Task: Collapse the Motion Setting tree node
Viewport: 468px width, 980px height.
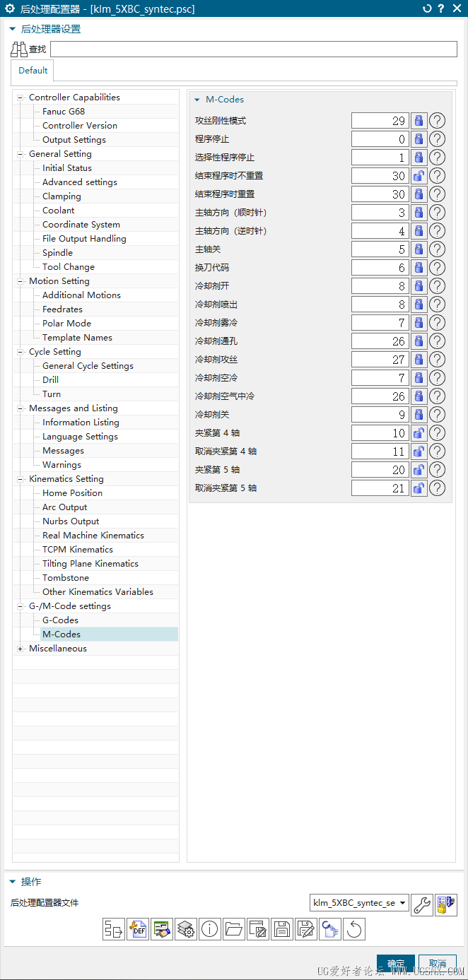Action: [21, 281]
